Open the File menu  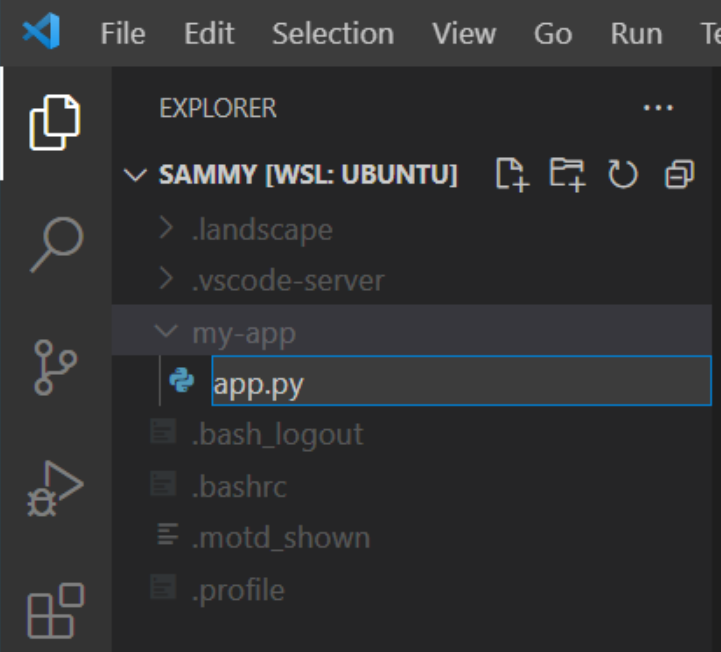[x=123, y=34]
